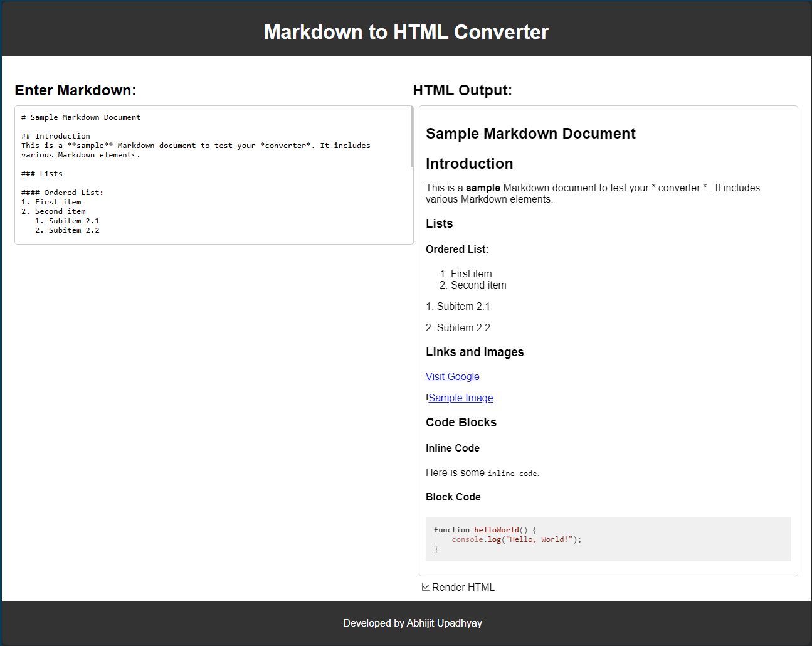The width and height of the screenshot is (812, 646).
Task: Select the inline code snippet text
Action: tap(512, 473)
